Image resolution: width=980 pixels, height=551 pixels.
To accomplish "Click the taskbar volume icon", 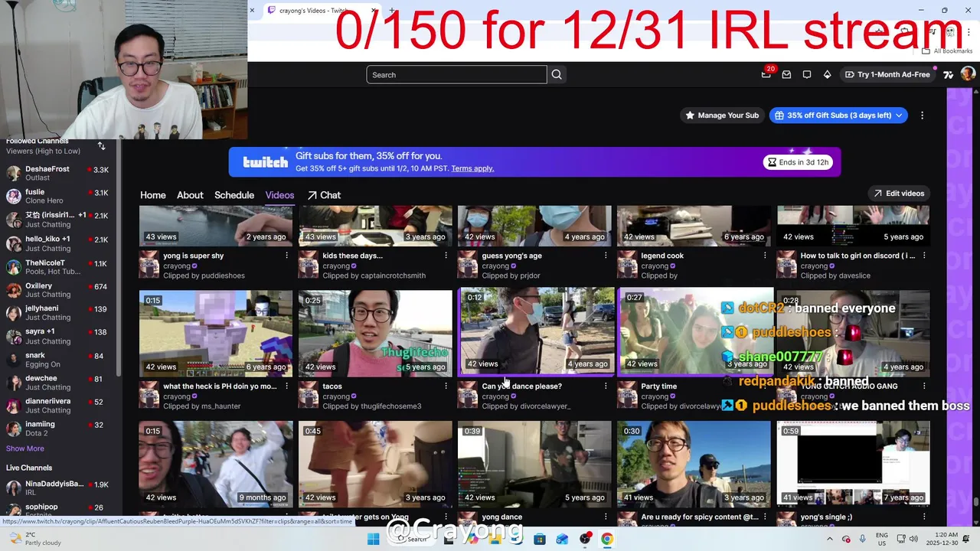I will [914, 539].
